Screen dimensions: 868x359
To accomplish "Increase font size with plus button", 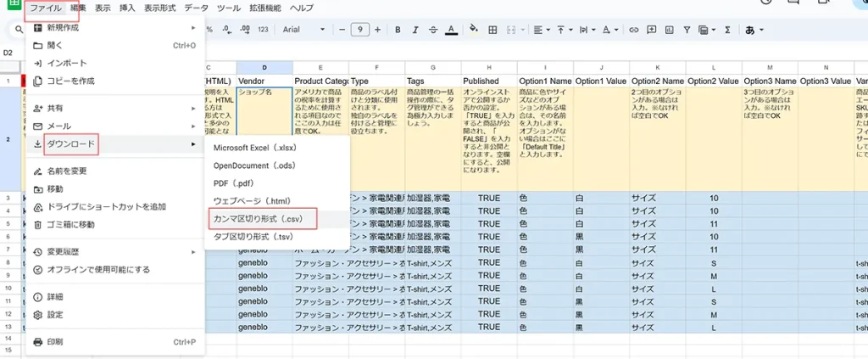I will point(377,30).
